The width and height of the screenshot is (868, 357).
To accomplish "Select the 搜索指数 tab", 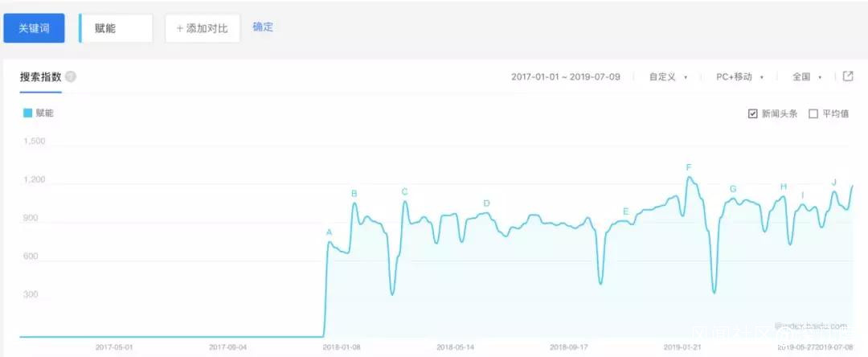I will click(40, 77).
